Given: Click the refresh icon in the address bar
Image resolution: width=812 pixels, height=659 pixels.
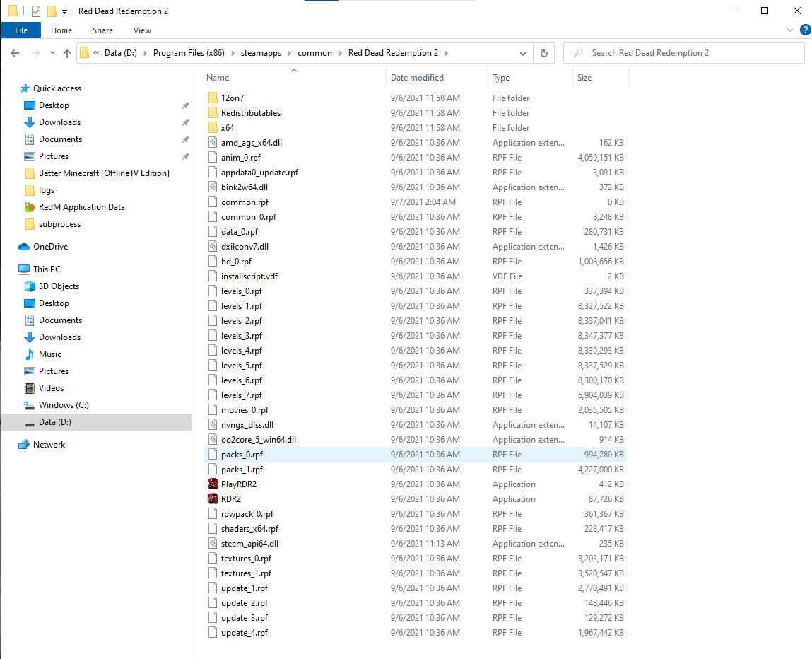Looking at the screenshot, I should [x=543, y=53].
